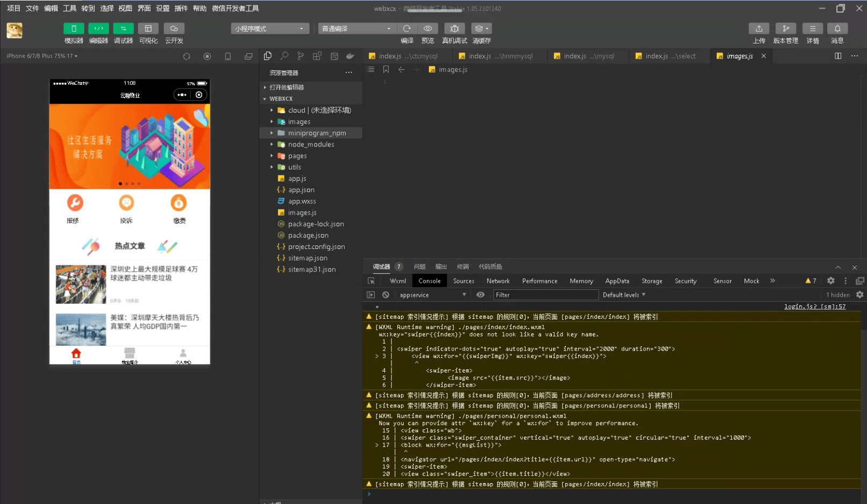Open the login.js source link
The width and height of the screenshot is (867, 504).
click(x=814, y=306)
